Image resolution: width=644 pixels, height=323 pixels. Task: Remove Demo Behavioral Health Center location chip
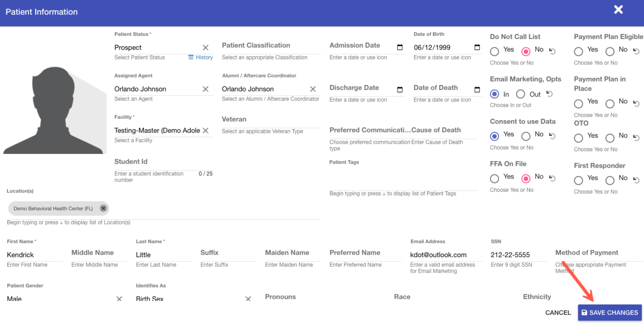click(103, 208)
